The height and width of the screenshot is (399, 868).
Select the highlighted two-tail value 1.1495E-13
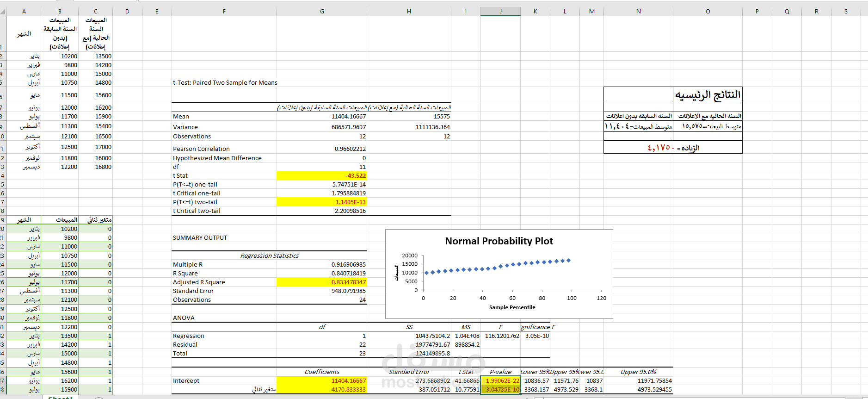point(322,202)
